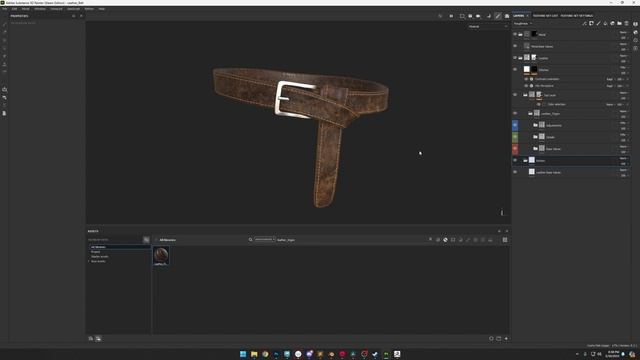Open Windows Start menu on the taskbar

pyautogui.click(x=243, y=354)
